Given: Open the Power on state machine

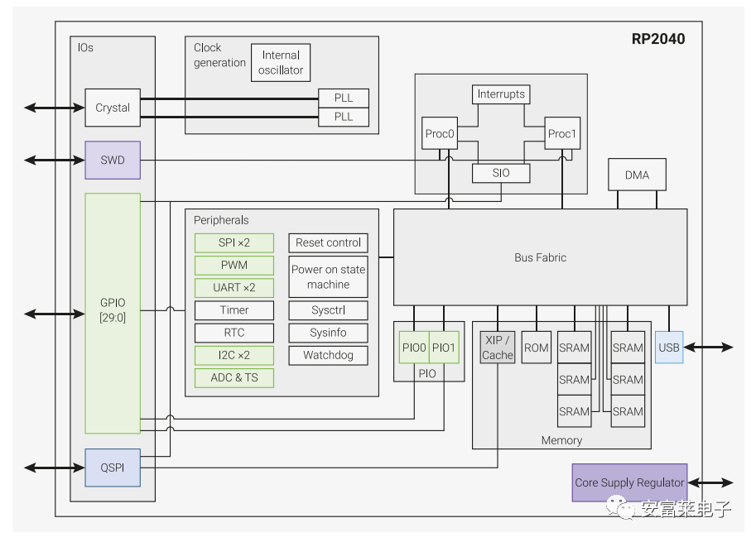Looking at the screenshot, I should point(328,277).
